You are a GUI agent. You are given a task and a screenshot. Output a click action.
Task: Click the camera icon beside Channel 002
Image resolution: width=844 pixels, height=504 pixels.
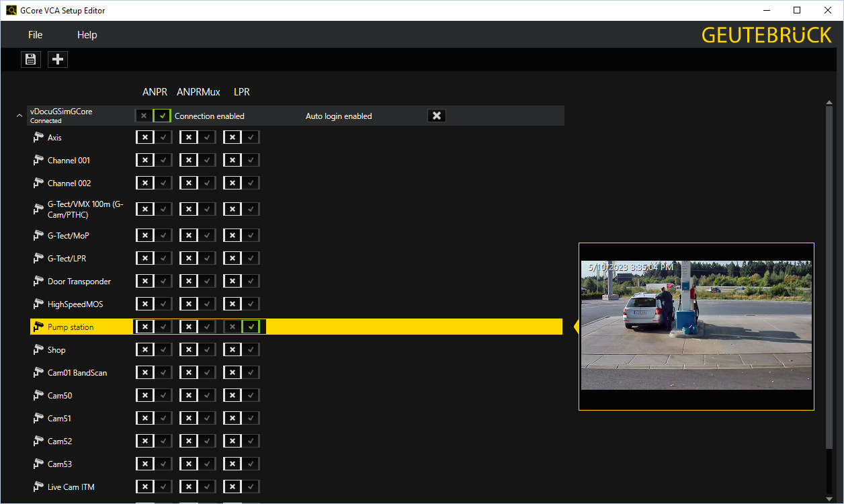pos(38,183)
